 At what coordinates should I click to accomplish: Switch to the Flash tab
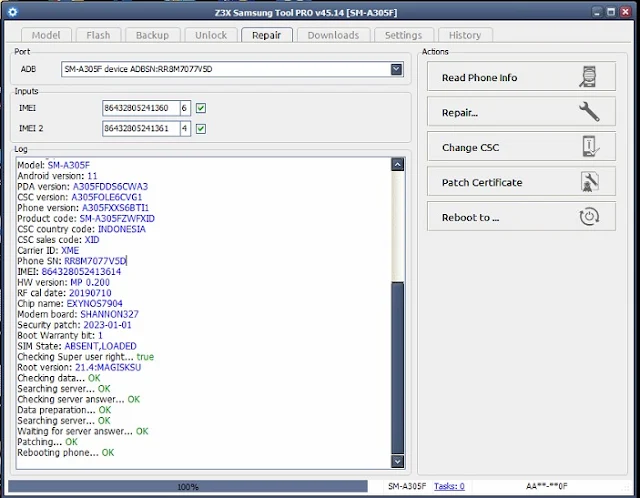click(98, 35)
